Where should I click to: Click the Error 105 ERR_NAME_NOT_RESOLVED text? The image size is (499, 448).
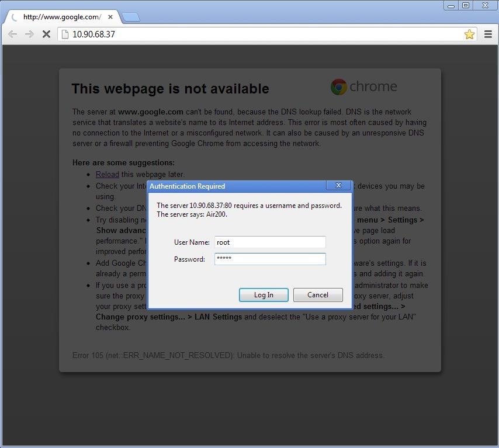pos(228,355)
